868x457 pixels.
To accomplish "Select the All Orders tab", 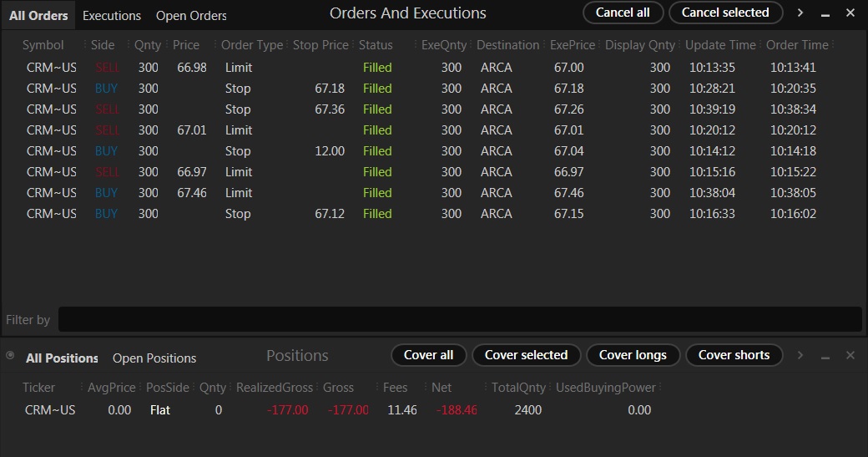I will pyautogui.click(x=38, y=16).
